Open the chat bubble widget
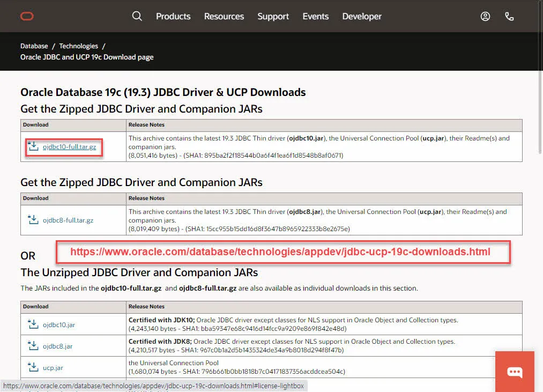 [515, 372]
